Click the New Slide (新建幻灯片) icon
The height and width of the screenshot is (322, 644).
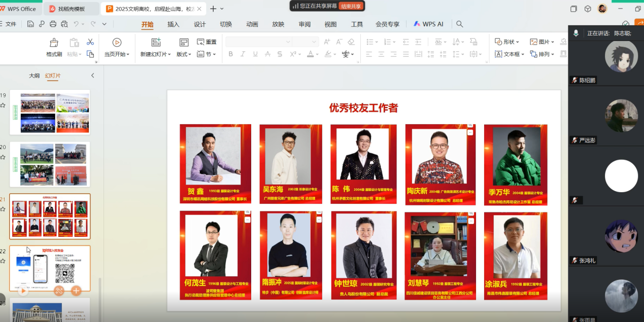[x=156, y=43]
